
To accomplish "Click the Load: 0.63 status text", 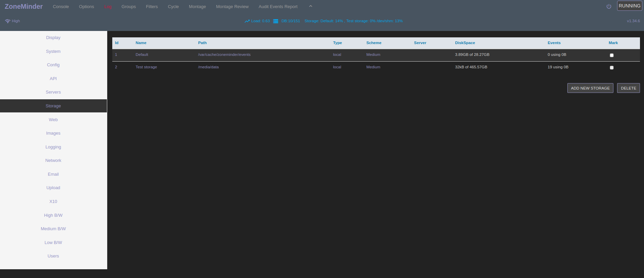I will pos(260,21).
